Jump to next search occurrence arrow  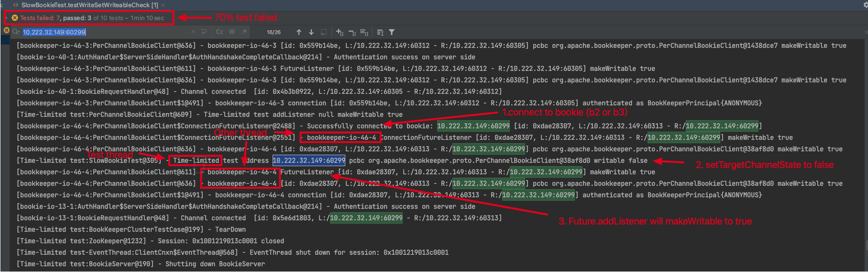(311, 32)
